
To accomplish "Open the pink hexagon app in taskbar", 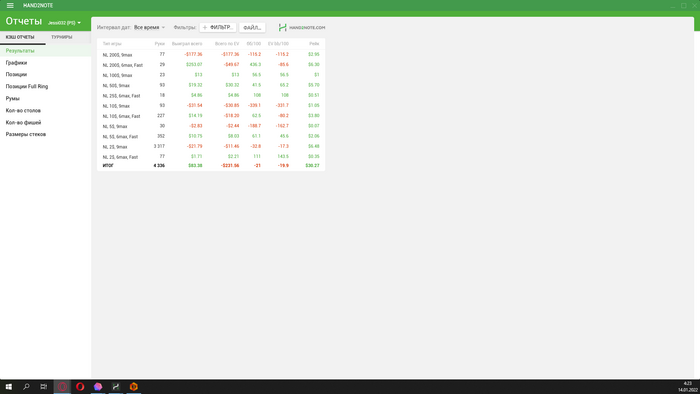I will tap(98, 386).
